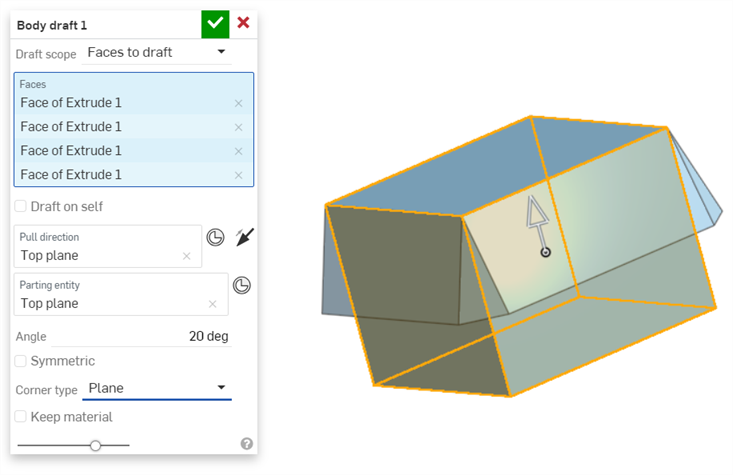
Task: Click the Body draft 1 title
Action: point(52,25)
